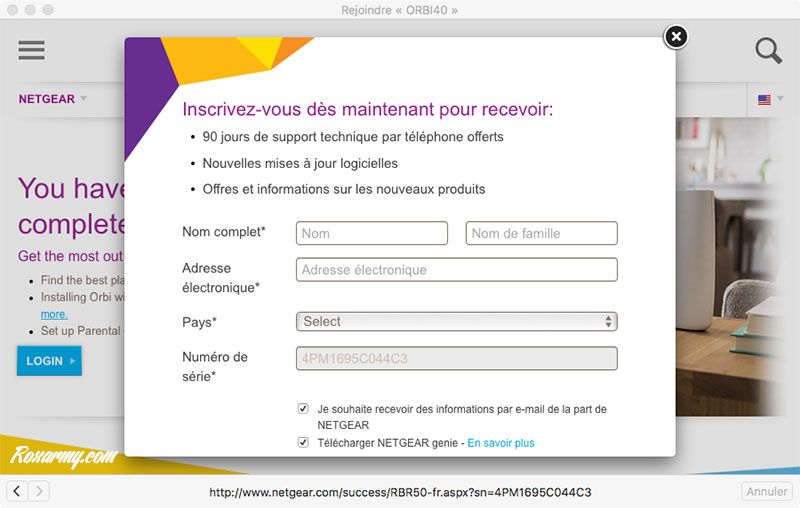Open the hamburger menu icon
The width and height of the screenshot is (800, 508).
click(x=32, y=50)
